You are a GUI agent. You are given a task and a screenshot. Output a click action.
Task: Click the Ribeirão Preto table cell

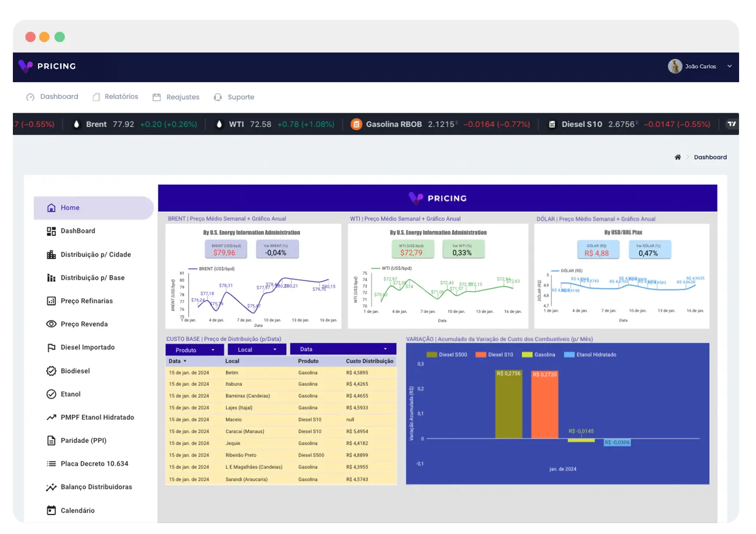tap(241, 455)
